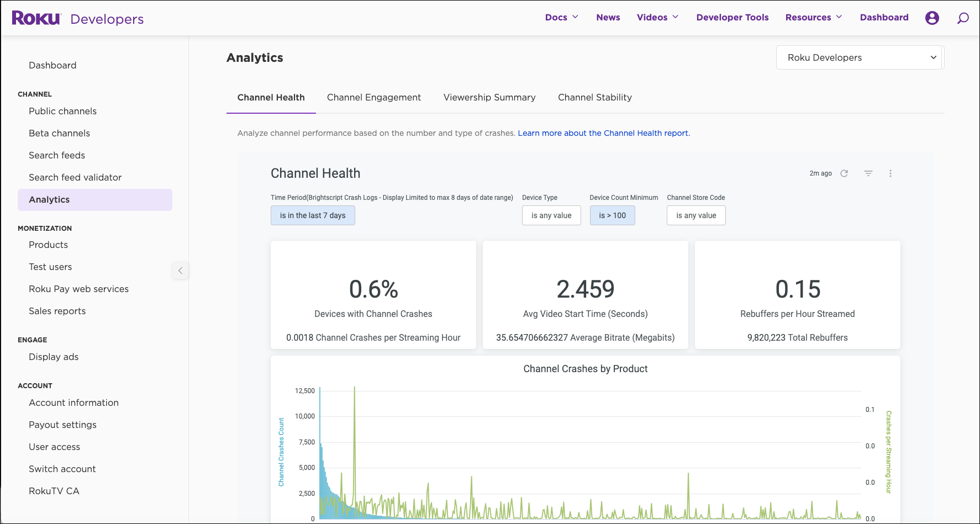Screen dimensions: 980x524
Task: Select Analytics in the sidebar
Action: click(95, 200)
